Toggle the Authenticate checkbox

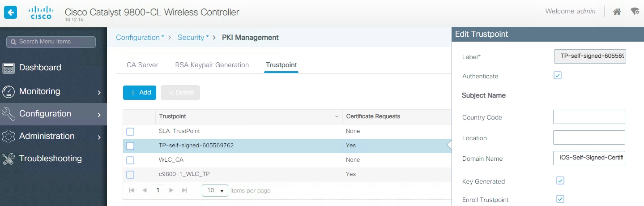click(558, 75)
